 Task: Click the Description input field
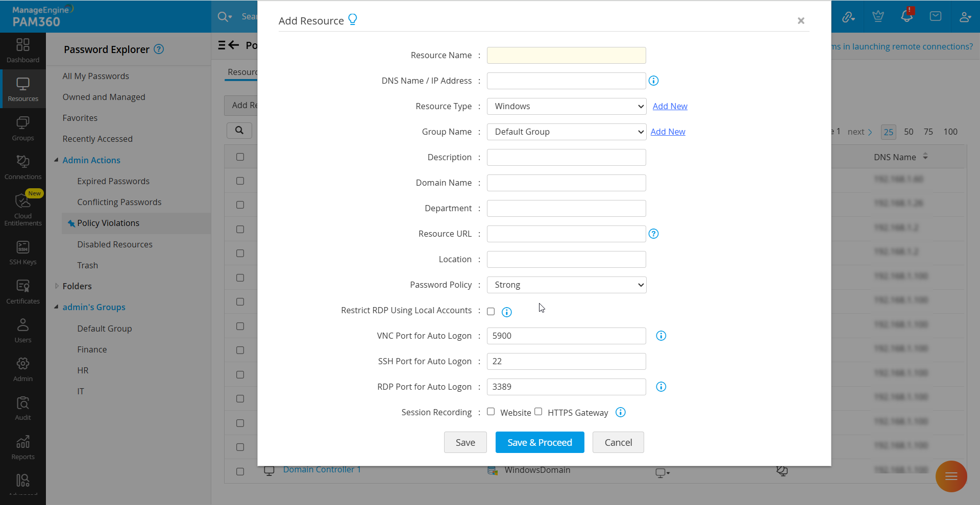567,157
